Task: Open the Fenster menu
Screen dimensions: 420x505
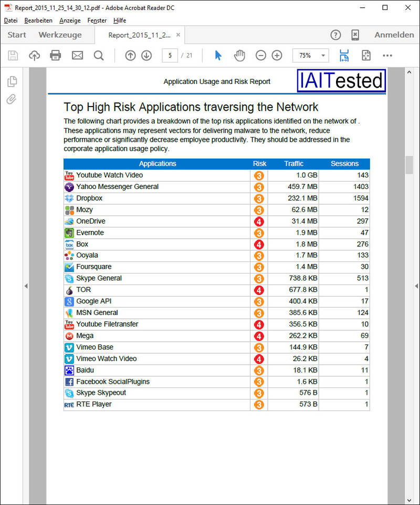Action: tap(97, 20)
